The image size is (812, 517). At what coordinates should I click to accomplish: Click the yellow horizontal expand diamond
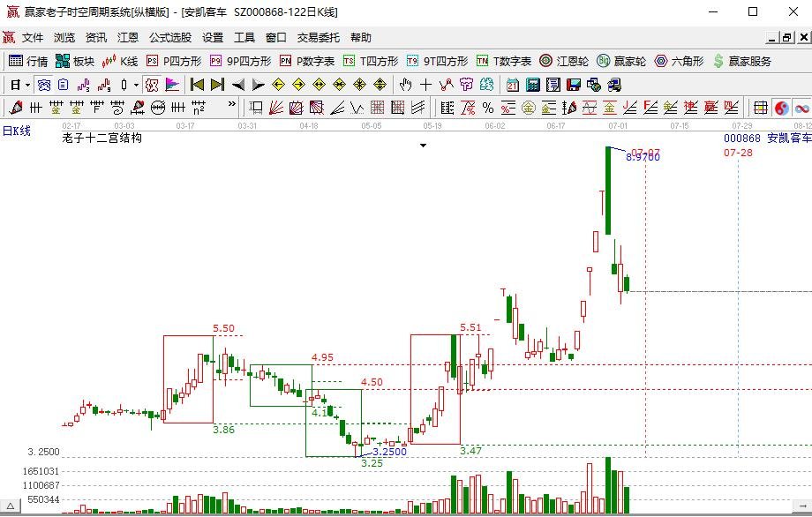pyautogui.click(x=319, y=85)
